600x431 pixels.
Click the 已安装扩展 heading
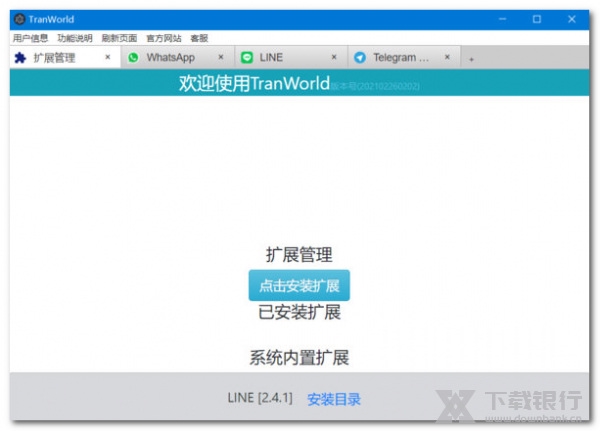[299, 312]
